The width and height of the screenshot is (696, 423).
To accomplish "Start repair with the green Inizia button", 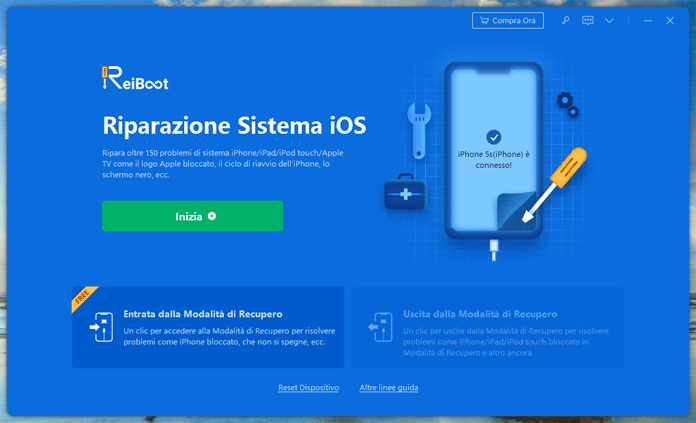I will (x=193, y=216).
